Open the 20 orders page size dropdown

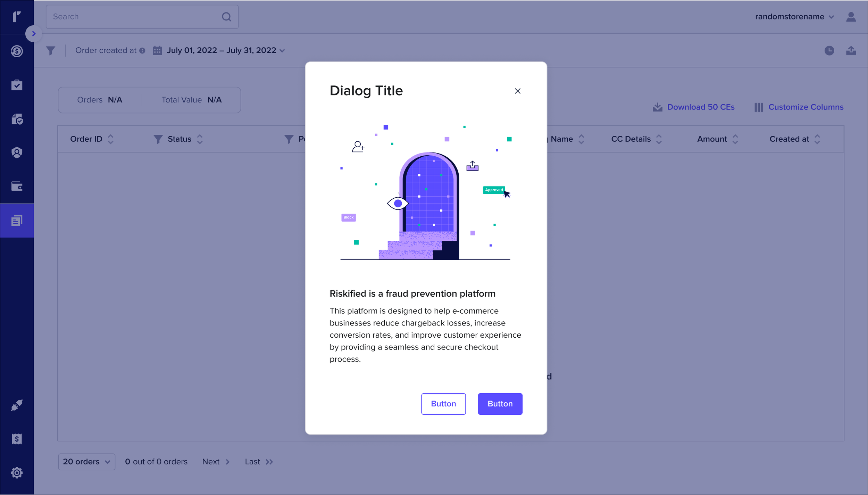86,462
